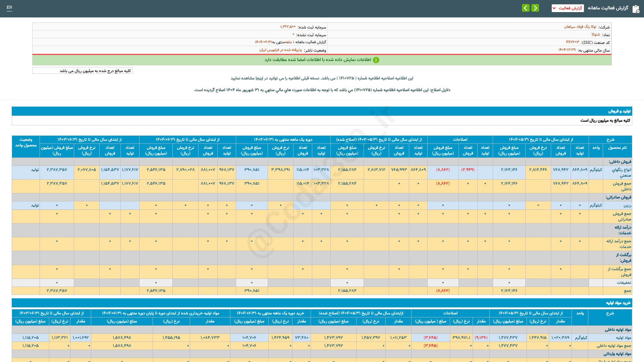
Task: Click the وضعیت محصول-واحد column header
Action: pos(26,142)
